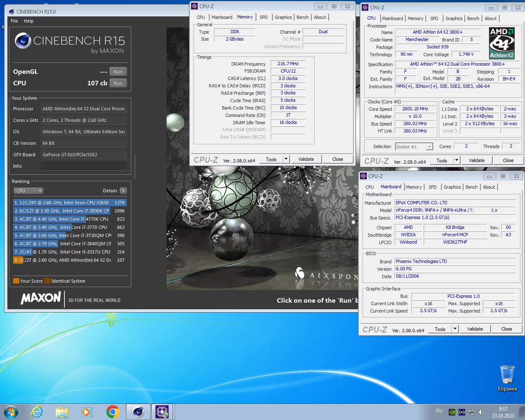Click the Show desktop strip at taskbar end
Screen dimensions: 525x420
(522, 412)
